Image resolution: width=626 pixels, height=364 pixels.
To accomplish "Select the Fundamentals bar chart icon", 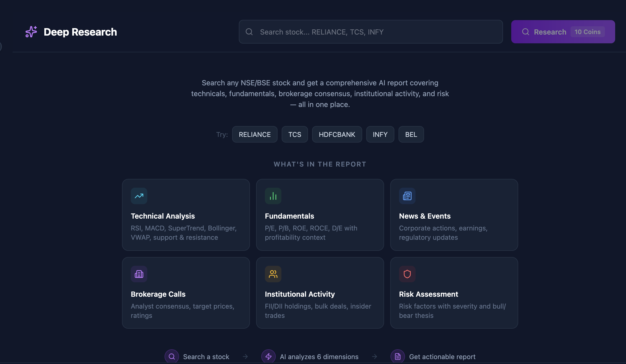I will tap(273, 196).
